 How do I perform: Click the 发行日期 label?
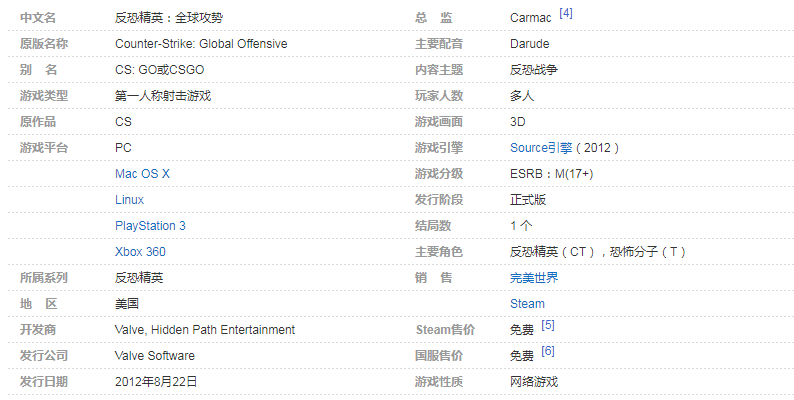(44, 382)
